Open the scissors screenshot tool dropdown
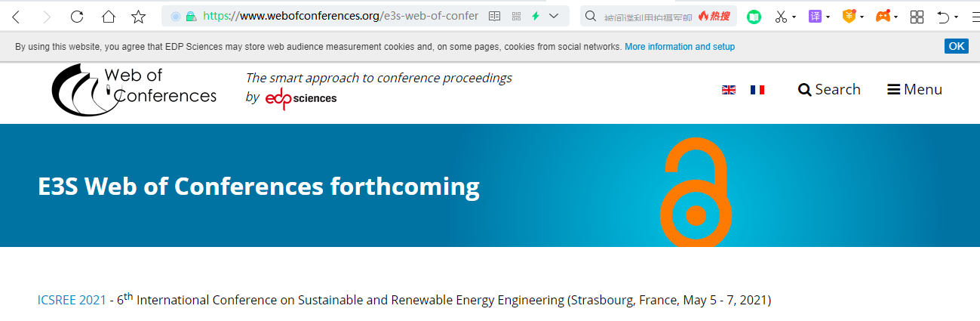 785,16
